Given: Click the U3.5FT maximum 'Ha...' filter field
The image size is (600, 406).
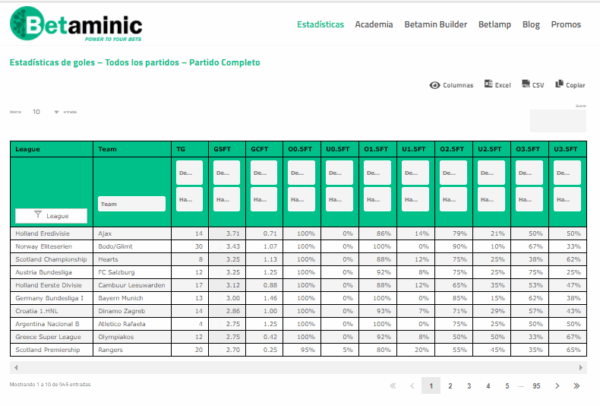Looking at the screenshot, I should 567,199.
